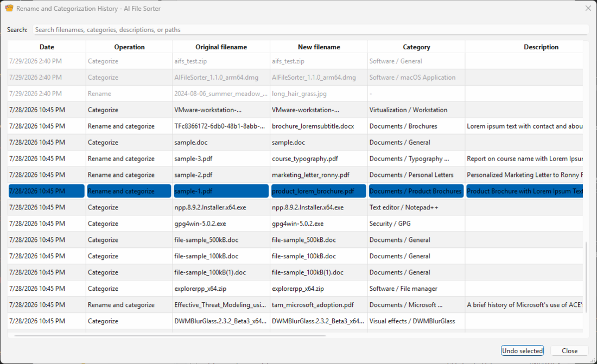Focus the Search filenames input field
This screenshot has height=364, width=597.
[310, 30]
